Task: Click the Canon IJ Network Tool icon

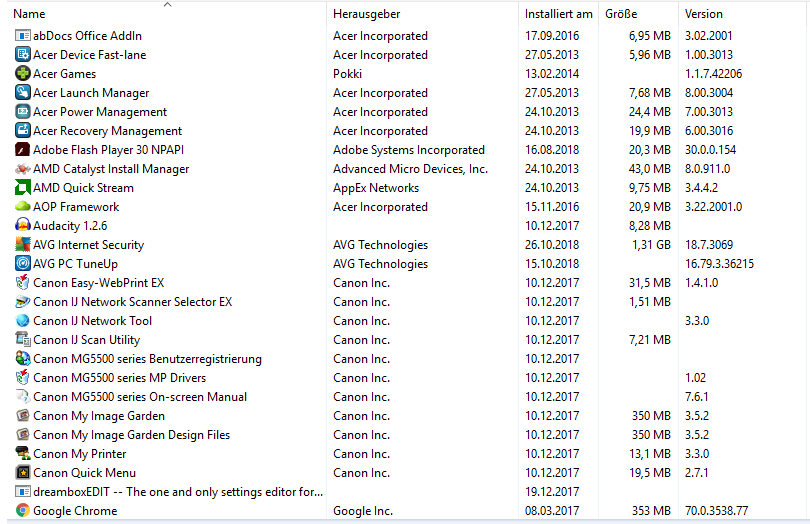Action: click(23, 321)
